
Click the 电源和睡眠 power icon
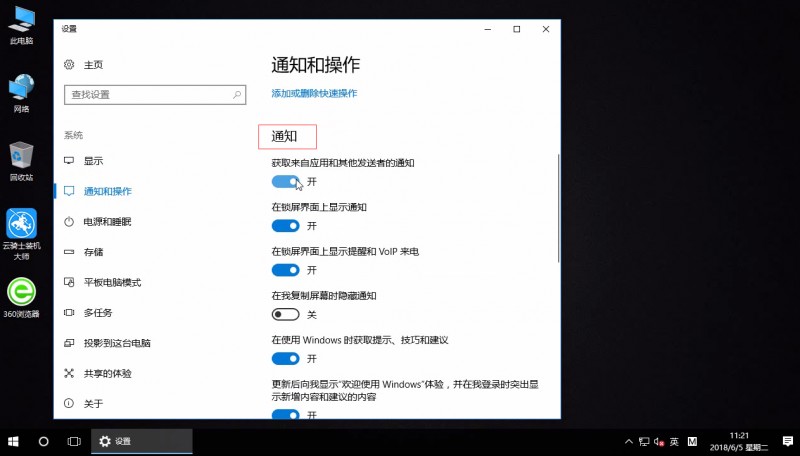tap(69, 221)
